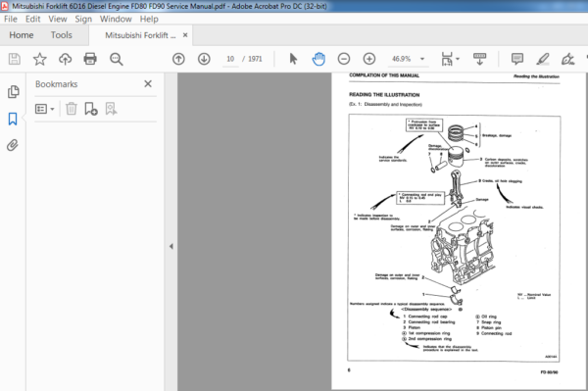Open the zoom level 46.9% dropdown
The width and height of the screenshot is (588, 391).
point(422,59)
